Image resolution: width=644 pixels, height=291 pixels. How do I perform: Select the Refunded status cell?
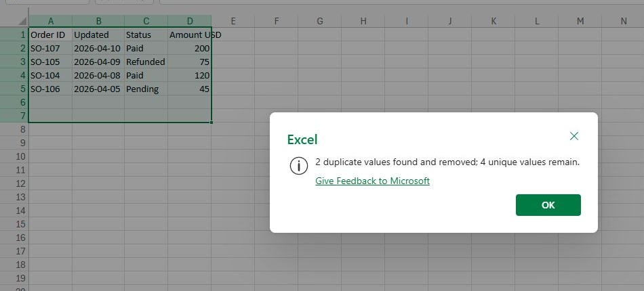coord(146,62)
